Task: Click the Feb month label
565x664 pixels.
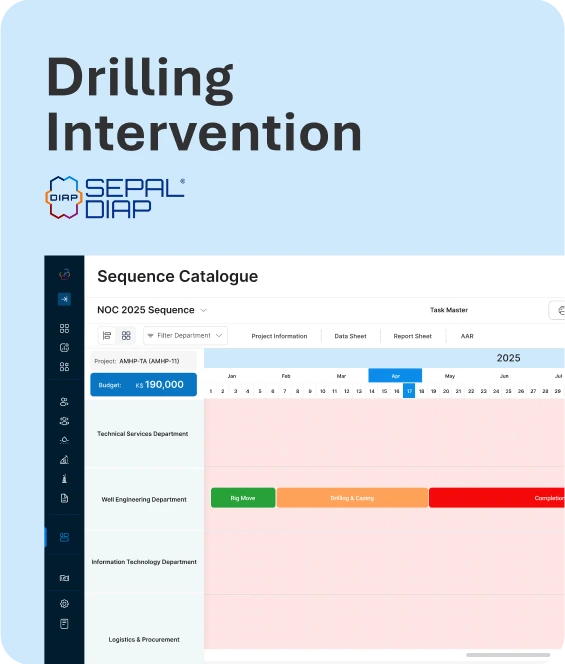Action: coord(286,376)
